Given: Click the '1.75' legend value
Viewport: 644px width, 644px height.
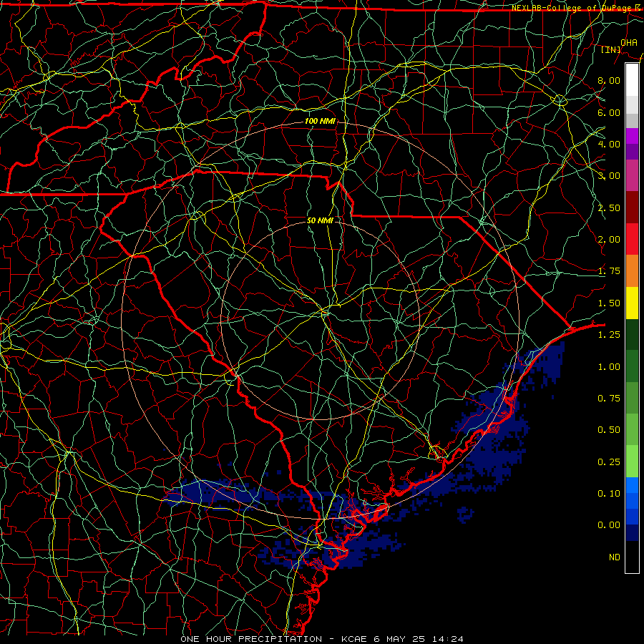Looking at the screenshot, I should pyautogui.click(x=609, y=271).
